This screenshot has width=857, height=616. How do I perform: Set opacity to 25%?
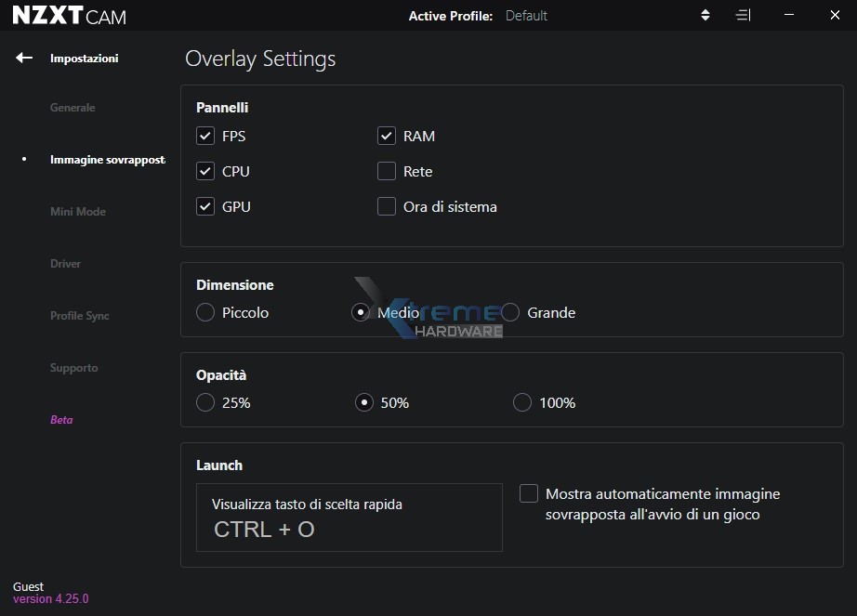click(x=205, y=403)
